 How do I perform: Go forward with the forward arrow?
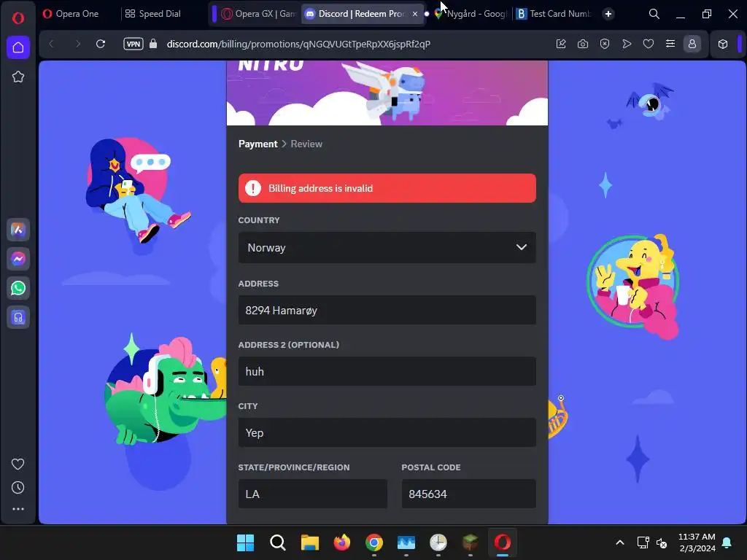[77, 44]
